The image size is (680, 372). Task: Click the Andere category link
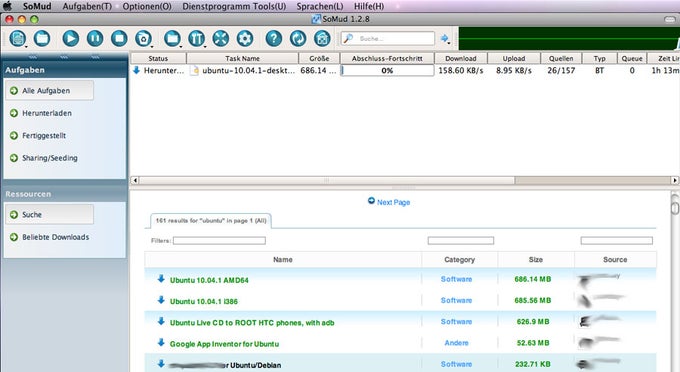point(456,343)
